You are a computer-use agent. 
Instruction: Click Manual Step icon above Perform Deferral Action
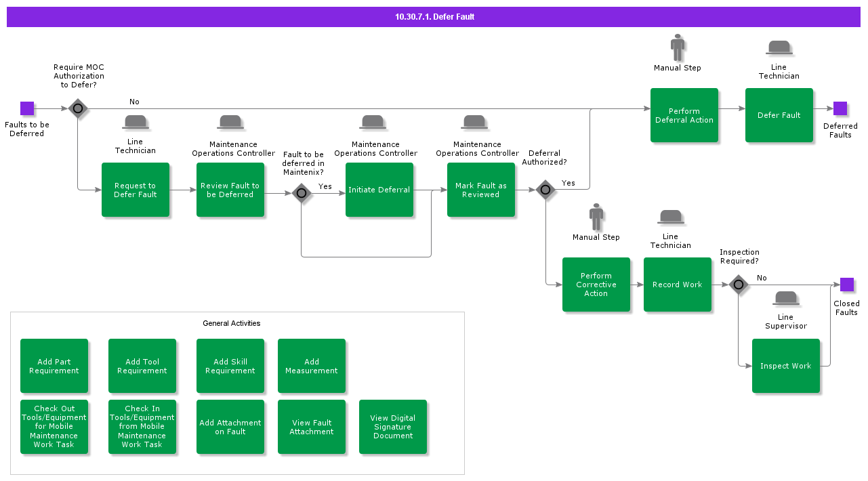coord(678,48)
